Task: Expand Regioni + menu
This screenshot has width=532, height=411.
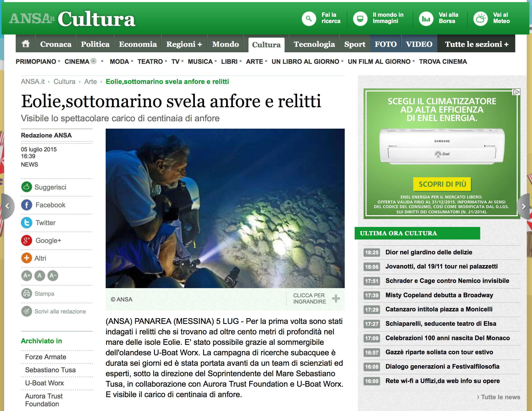Action: pyautogui.click(x=184, y=44)
